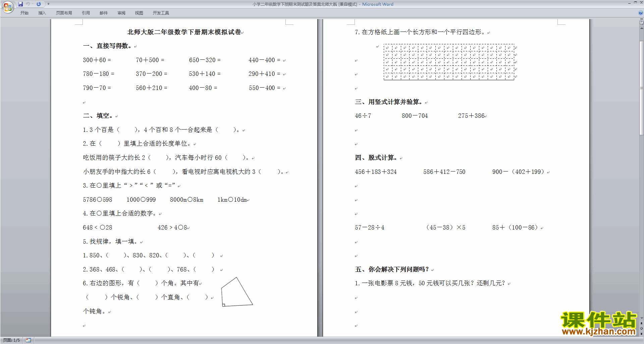Open the 开发工具 ribbon tab
644x344 pixels.
[x=161, y=13]
